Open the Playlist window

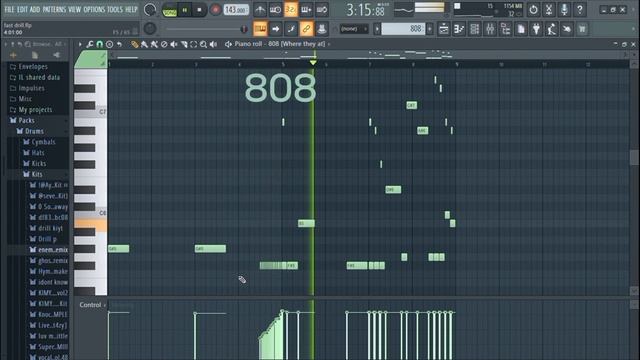tap(443, 29)
